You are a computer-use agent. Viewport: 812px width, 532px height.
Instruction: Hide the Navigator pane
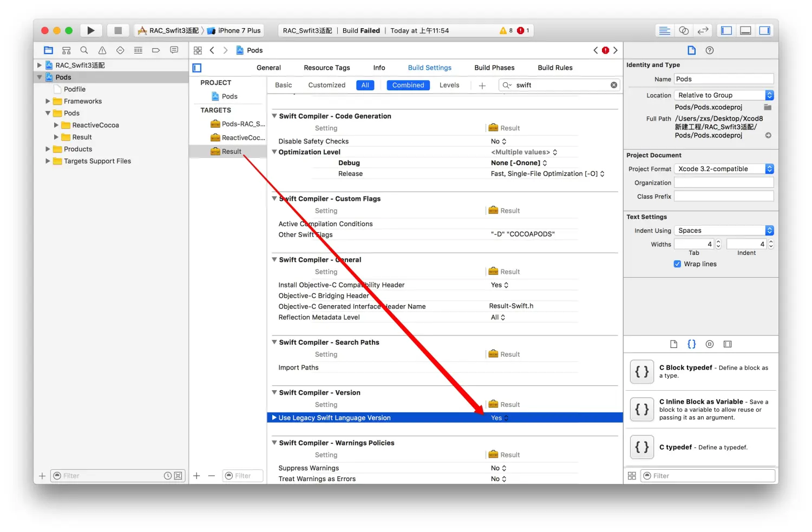pyautogui.click(x=726, y=30)
